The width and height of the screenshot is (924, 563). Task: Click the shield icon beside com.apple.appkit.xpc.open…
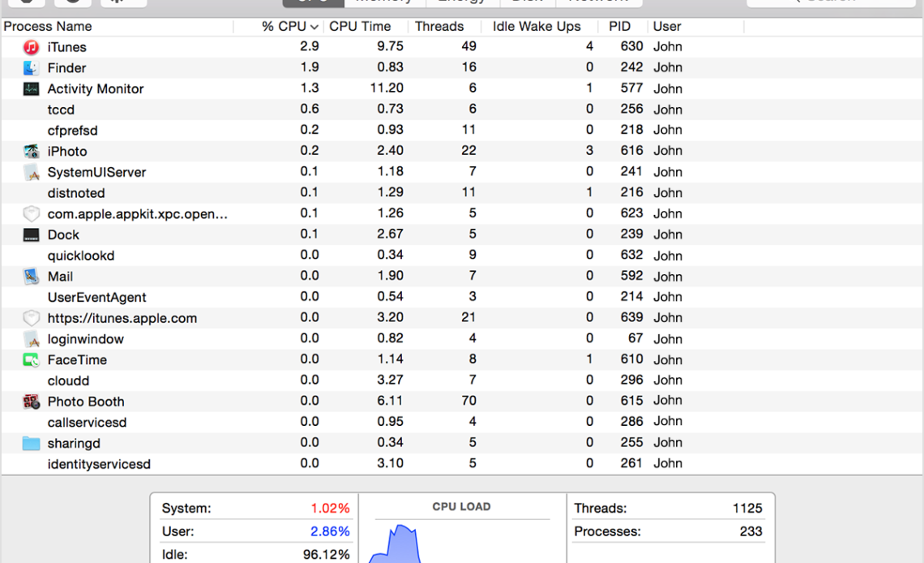click(x=32, y=213)
